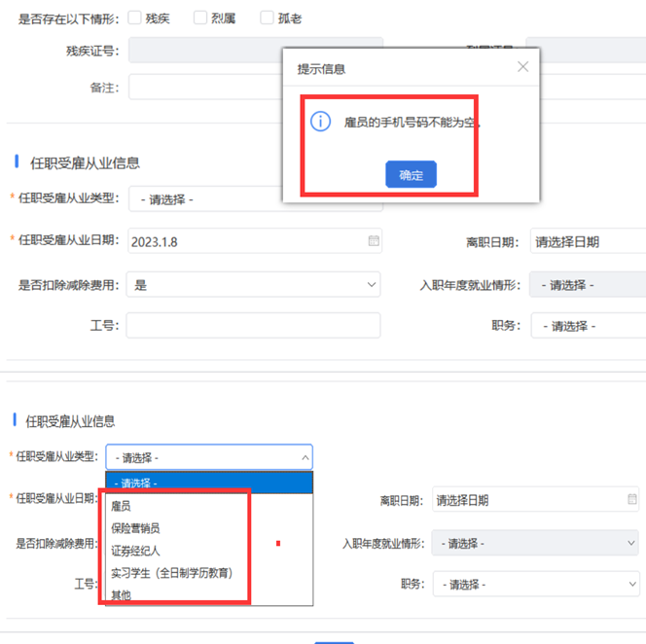This screenshot has height=644, width=646.
Task: Tick the 孤老 checkbox
Action: click(x=267, y=18)
